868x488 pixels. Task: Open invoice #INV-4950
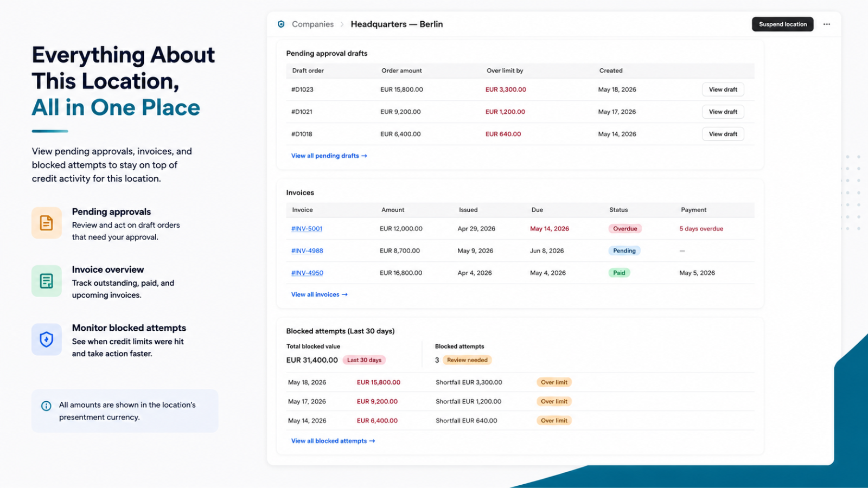coord(307,273)
